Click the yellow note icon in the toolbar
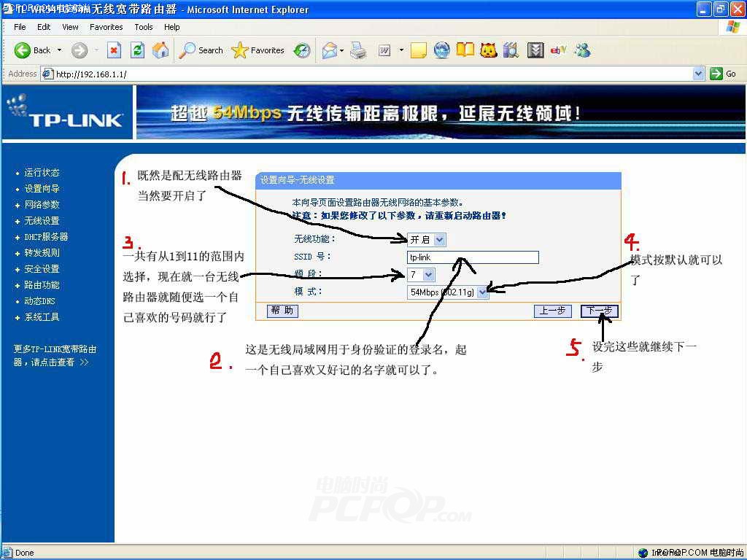Viewport: 747px width, 560px height. pyautogui.click(x=418, y=50)
